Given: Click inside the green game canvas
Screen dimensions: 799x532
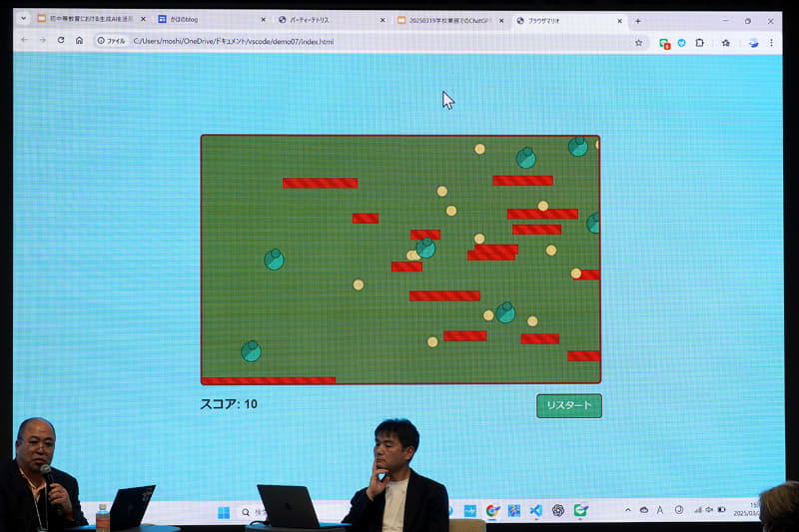Looking at the screenshot, I should [x=400, y=260].
